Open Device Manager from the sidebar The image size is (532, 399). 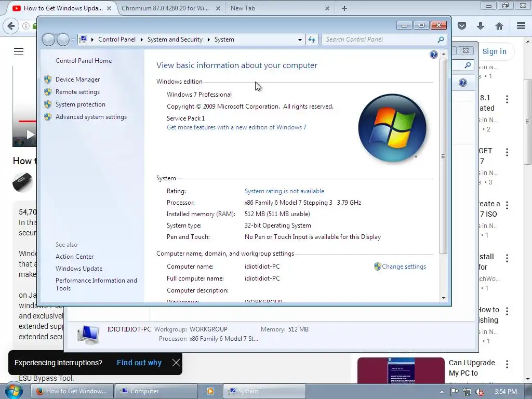(78, 79)
